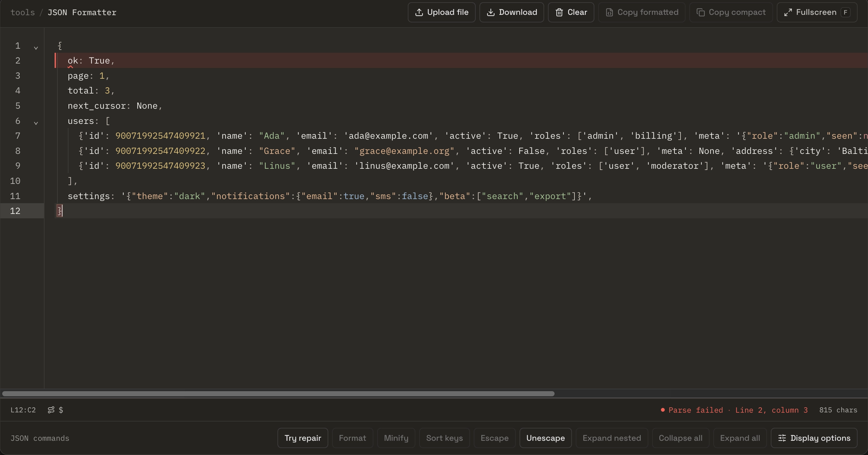
Task: Click 'billing' role on line 7
Action: 653,136
